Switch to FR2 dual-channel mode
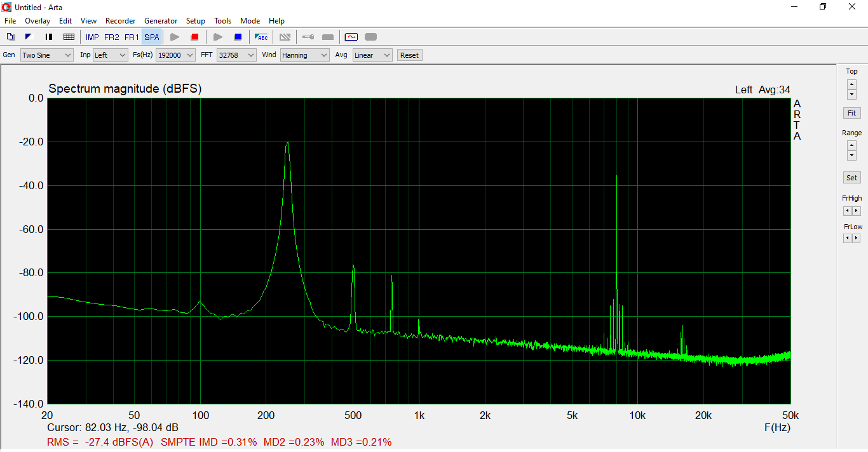 (112, 37)
